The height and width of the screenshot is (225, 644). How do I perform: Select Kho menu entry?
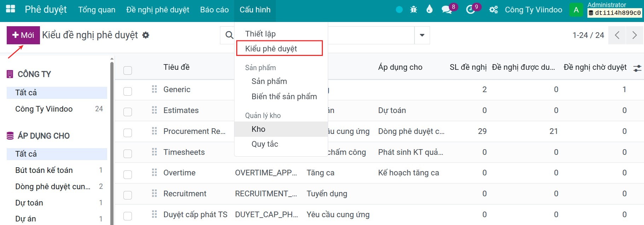(x=281, y=129)
